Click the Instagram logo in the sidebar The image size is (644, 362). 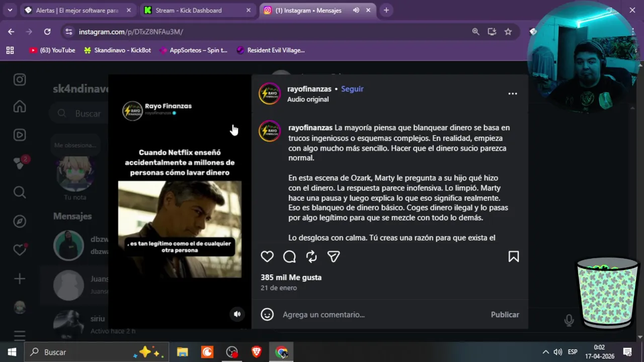tap(20, 79)
